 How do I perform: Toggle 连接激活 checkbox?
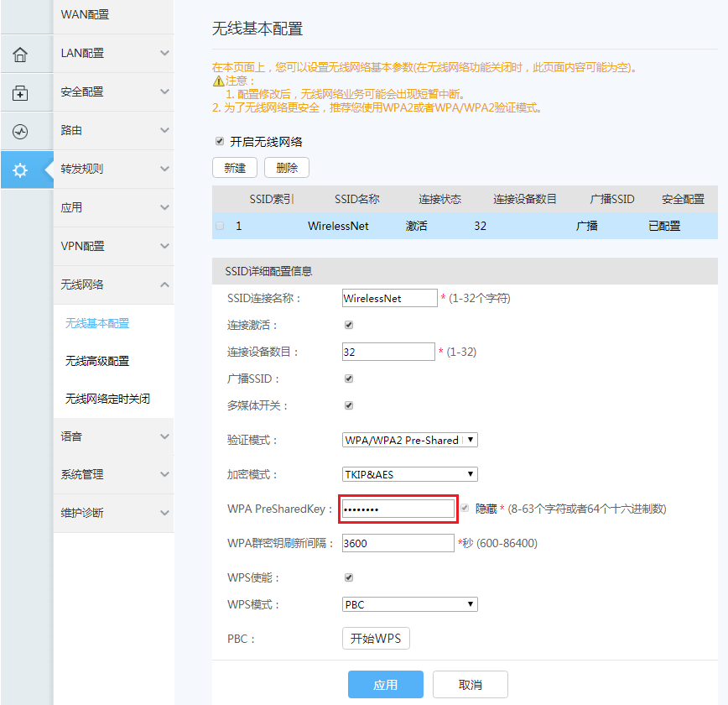pos(349,325)
